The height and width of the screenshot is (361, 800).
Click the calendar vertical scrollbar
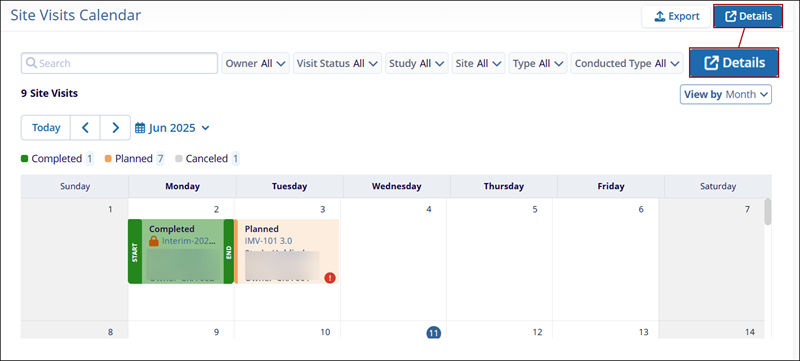click(767, 212)
